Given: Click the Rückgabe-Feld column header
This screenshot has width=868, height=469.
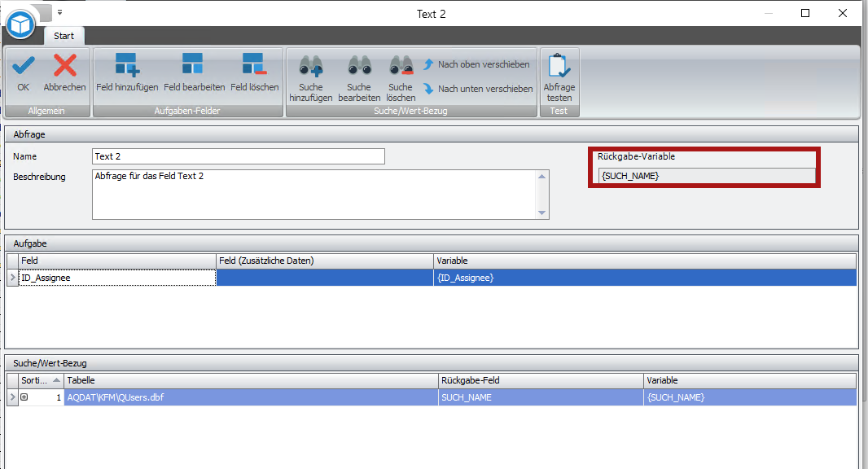Looking at the screenshot, I should point(541,380).
